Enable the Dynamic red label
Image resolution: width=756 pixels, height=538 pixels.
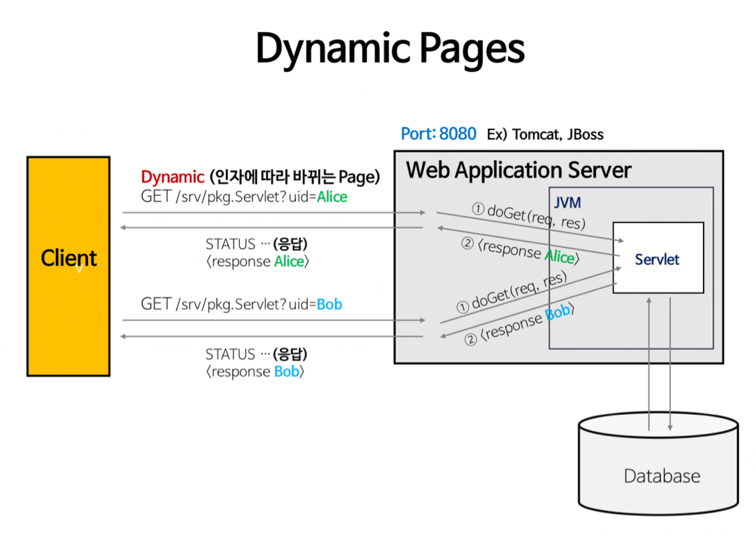(x=173, y=177)
